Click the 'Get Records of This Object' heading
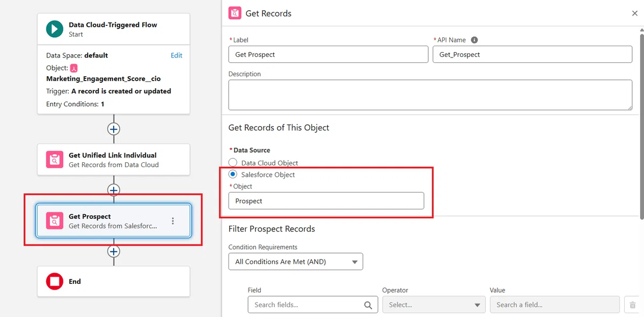This screenshot has width=644, height=317. click(279, 128)
